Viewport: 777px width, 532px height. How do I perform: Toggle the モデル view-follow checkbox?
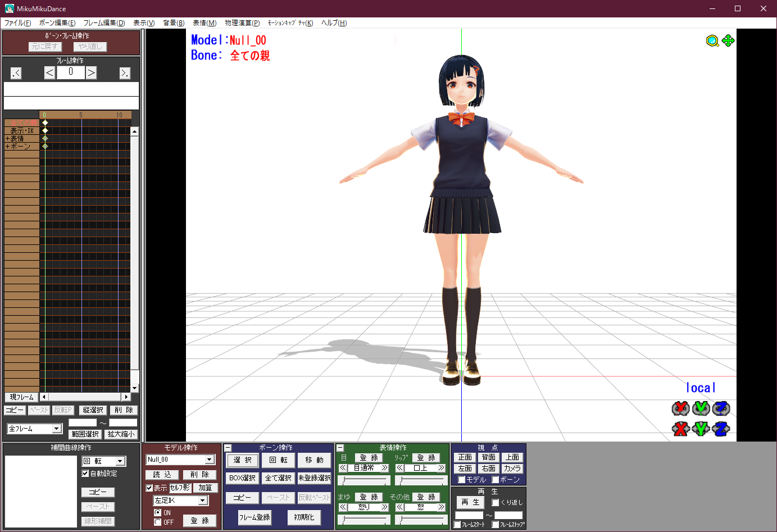pyautogui.click(x=461, y=480)
